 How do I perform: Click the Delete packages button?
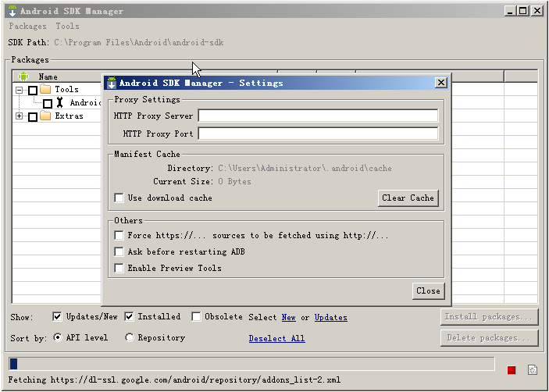click(489, 338)
